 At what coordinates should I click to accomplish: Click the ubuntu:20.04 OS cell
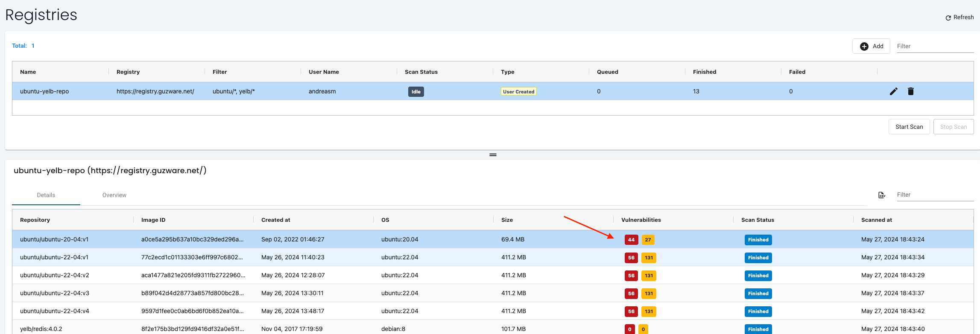(x=400, y=239)
